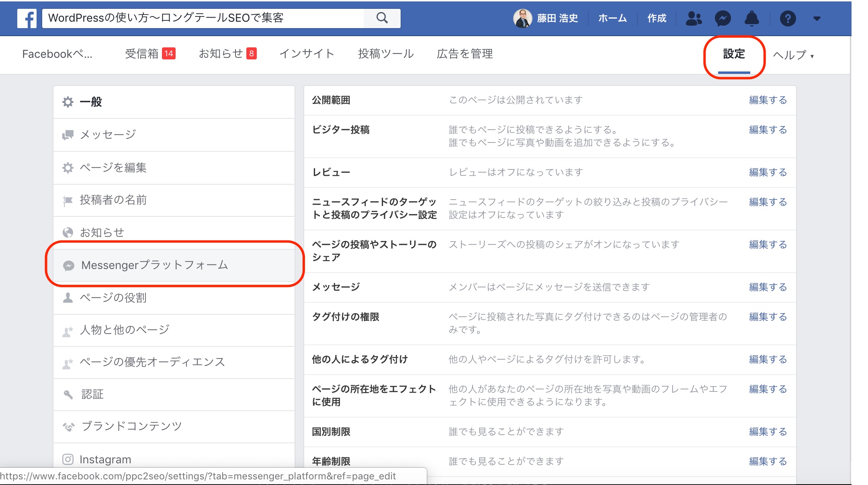Select ページを編集 in settings sidebar
This screenshot has height=485, width=868.
coord(174,168)
